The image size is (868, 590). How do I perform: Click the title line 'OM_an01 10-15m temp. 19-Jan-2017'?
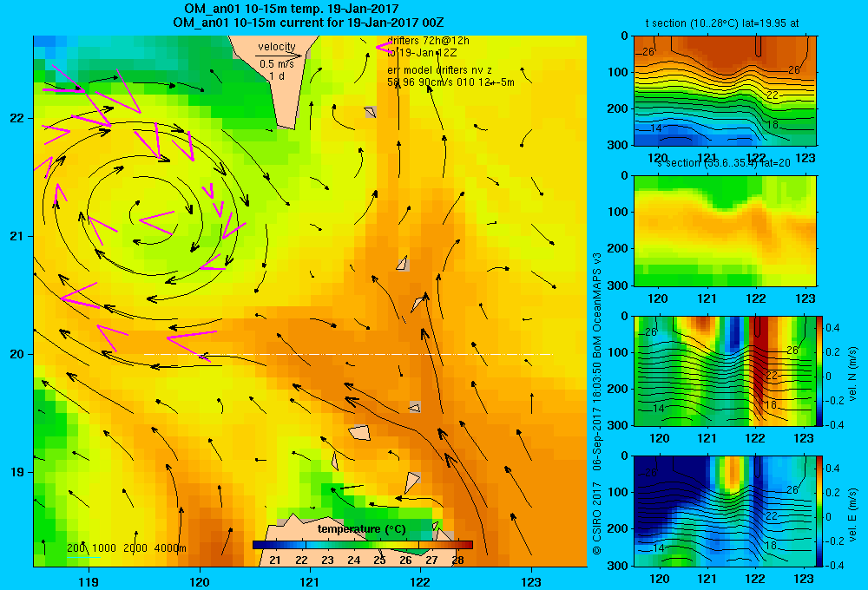coord(291,9)
